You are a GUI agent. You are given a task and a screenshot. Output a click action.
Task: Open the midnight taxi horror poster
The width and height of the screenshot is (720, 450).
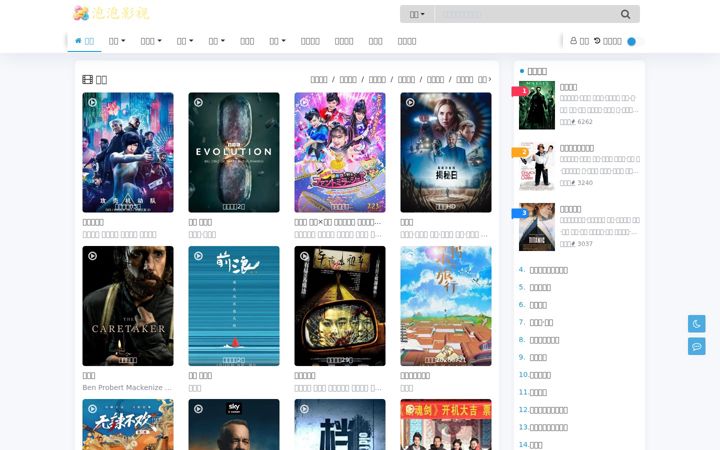point(340,306)
